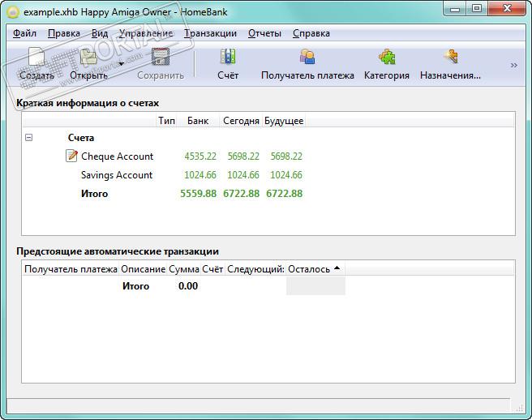Image resolution: width=532 pixels, height=420 pixels.
Task: Click the Получатель платежа column header in upcoming transactions
Action: pyautogui.click(x=71, y=269)
